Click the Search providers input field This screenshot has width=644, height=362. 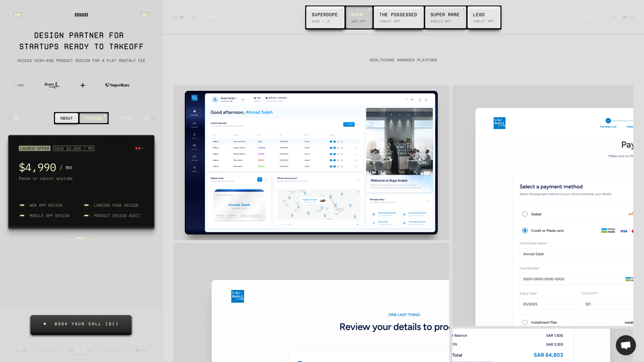tap(318, 225)
